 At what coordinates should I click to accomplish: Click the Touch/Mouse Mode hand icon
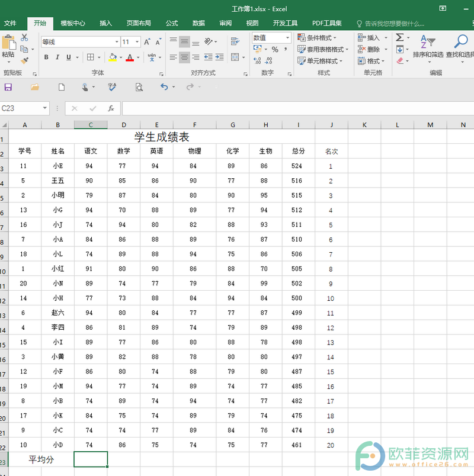(x=85, y=88)
